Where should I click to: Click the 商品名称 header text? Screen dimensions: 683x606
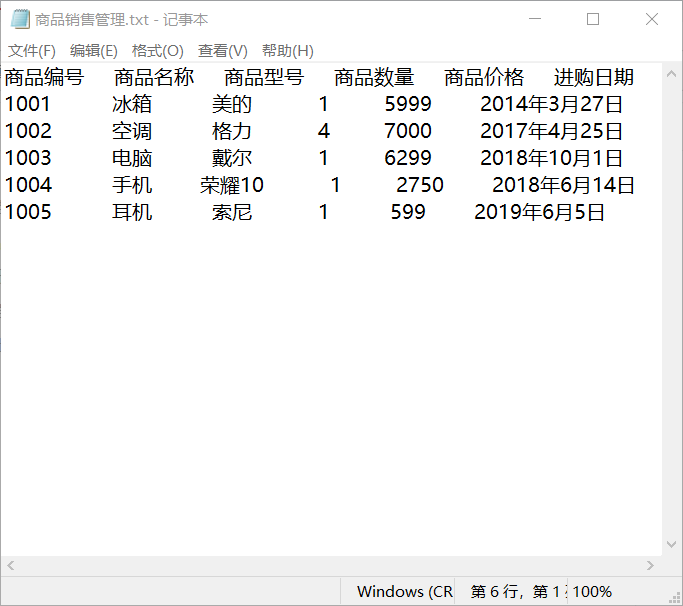point(154,78)
